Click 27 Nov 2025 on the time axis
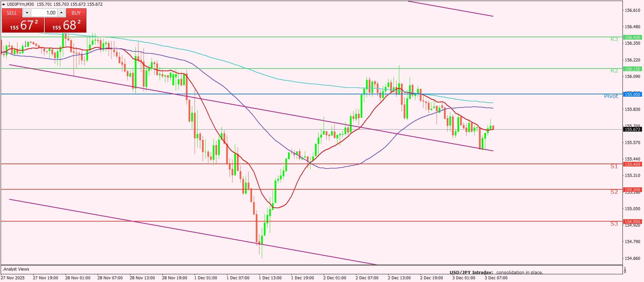The width and height of the screenshot is (644, 282). click(13, 278)
